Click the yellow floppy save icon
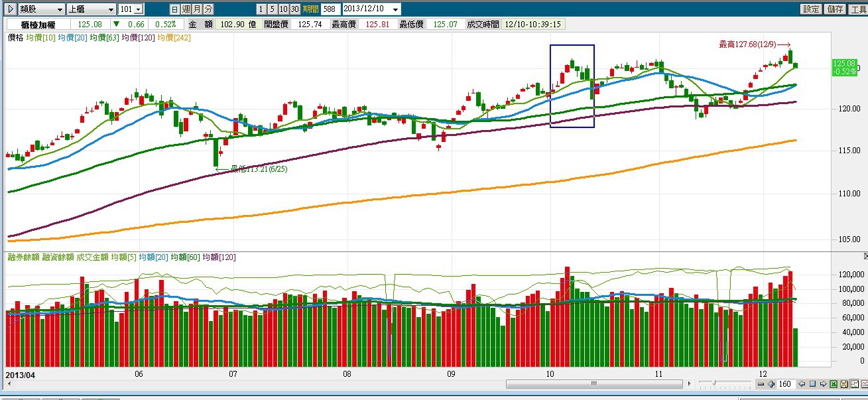Screen dimensions: 868x400 click(843, 384)
